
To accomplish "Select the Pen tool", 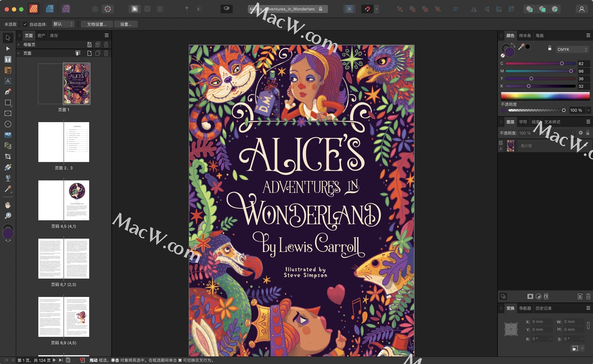I will [x=8, y=92].
